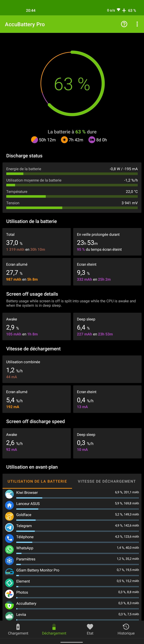Tap the sleep mode bed icon

pos(92,140)
